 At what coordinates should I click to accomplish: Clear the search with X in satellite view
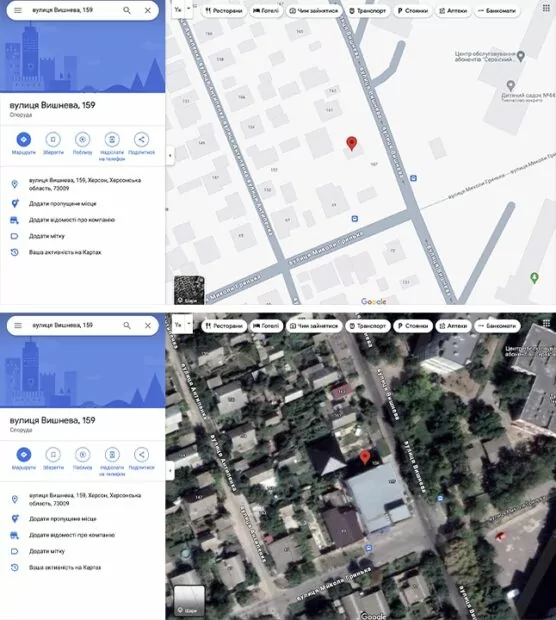pos(148,325)
